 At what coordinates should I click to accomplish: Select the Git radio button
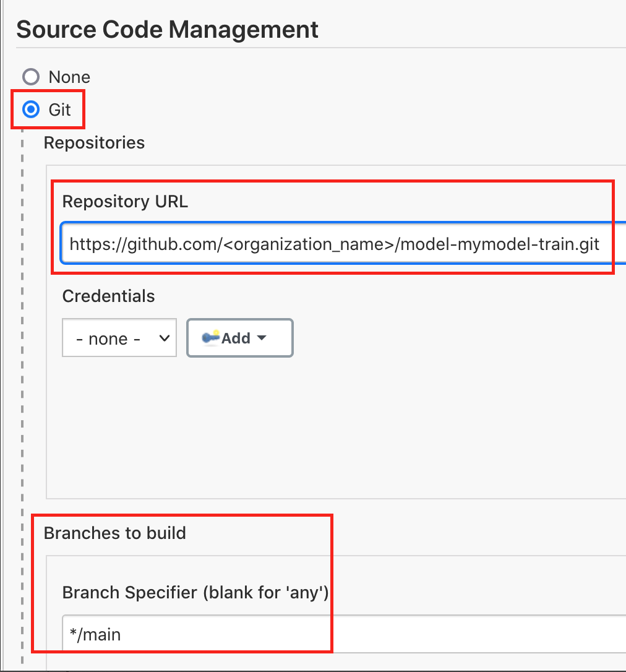point(31,110)
